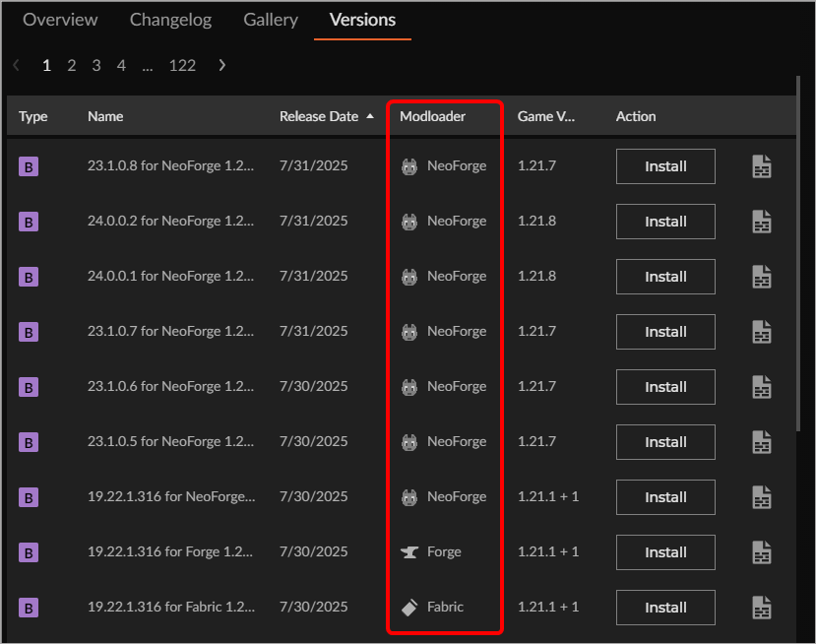Click Beta badge on 19.22.1.316 for Fabric row
The width and height of the screenshot is (816, 644).
(x=29, y=609)
